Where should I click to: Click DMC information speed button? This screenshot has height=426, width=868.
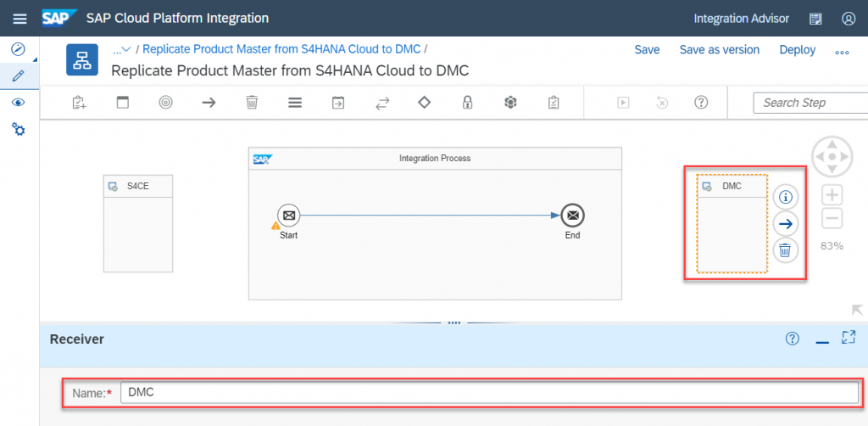click(785, 197)
